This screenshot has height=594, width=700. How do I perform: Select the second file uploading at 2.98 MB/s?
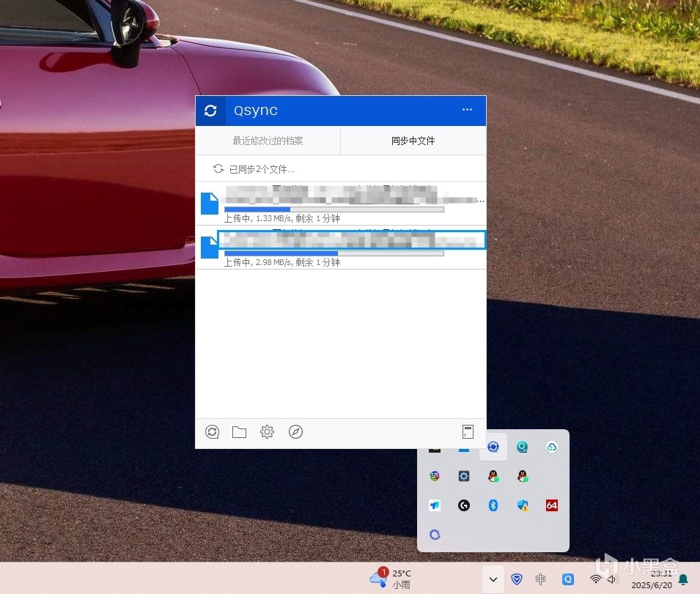coord(351,240)
